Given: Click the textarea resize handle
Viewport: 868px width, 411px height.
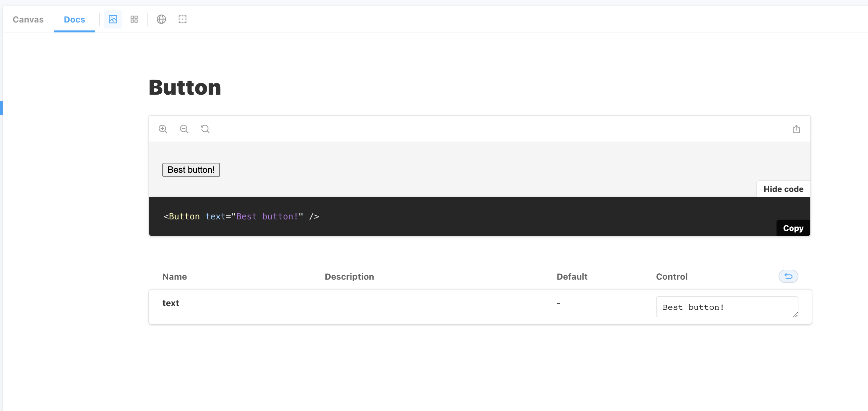Looking at the screenshot, I should coord(795,315).
